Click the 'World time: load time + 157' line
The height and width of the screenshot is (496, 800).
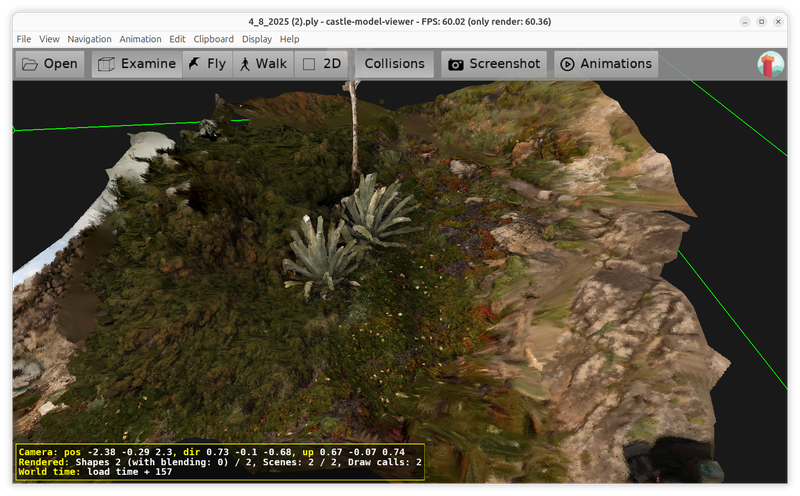[x=95, y=472]
